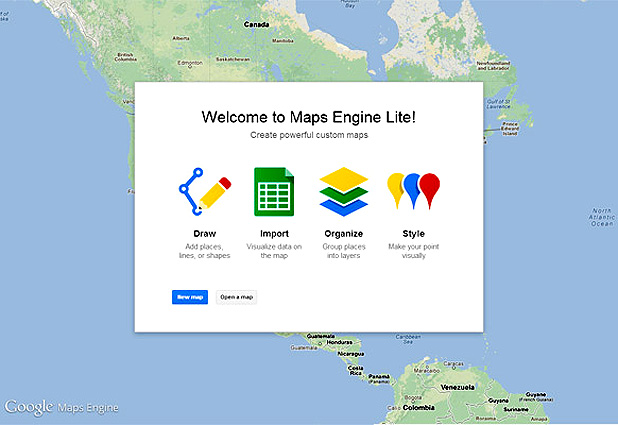Click the Colombia label on map
The height and width of the screenshot is (425, 618).
pyautogui.click(x=419, y=408)
